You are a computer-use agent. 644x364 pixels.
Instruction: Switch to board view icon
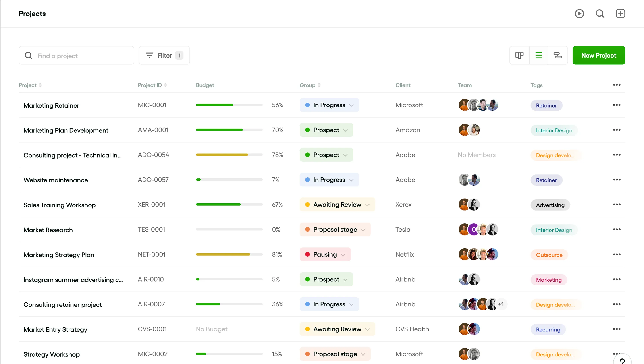click(519, 55)
